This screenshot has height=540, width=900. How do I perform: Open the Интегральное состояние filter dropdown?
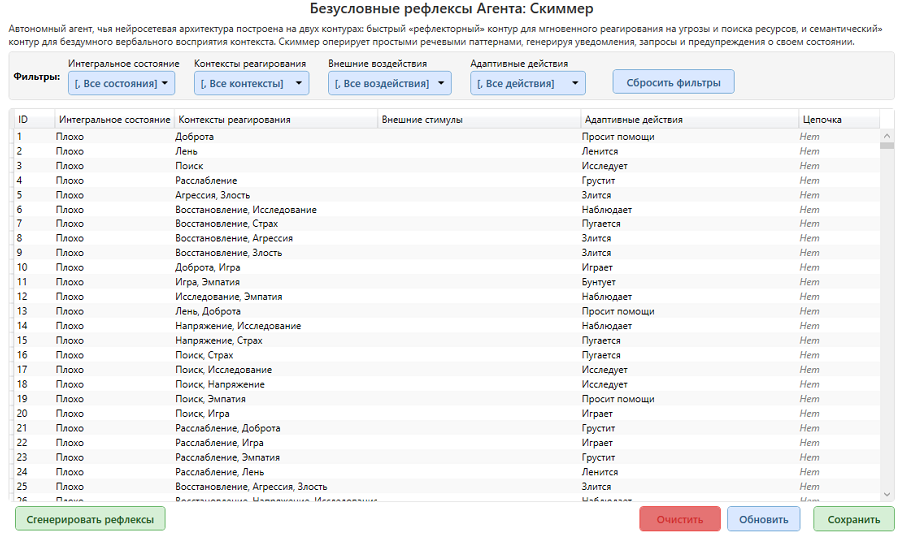pyautogui.click(x=121, y=83)
